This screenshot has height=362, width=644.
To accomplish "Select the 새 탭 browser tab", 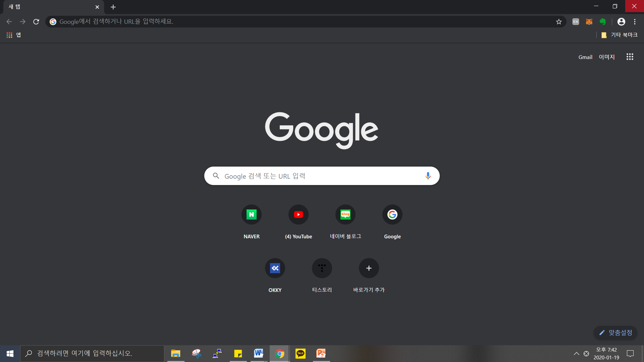I will coord(50,7).
